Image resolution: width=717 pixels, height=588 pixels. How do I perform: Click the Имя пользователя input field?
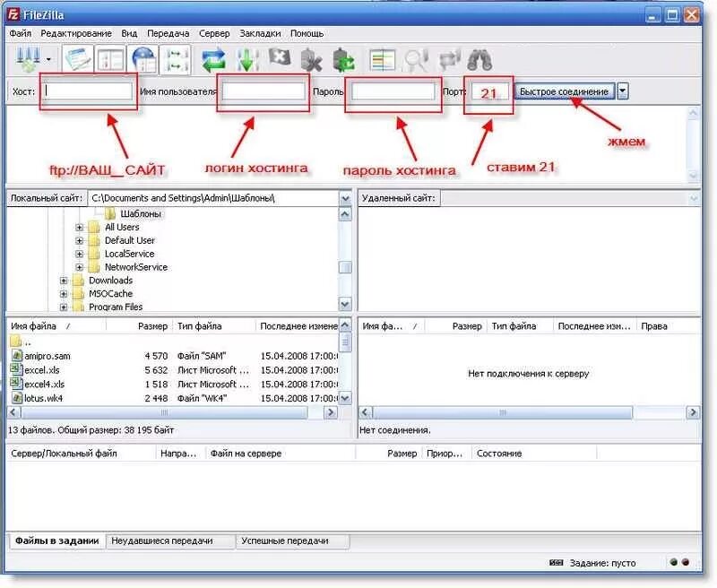[x=263, y=91]
